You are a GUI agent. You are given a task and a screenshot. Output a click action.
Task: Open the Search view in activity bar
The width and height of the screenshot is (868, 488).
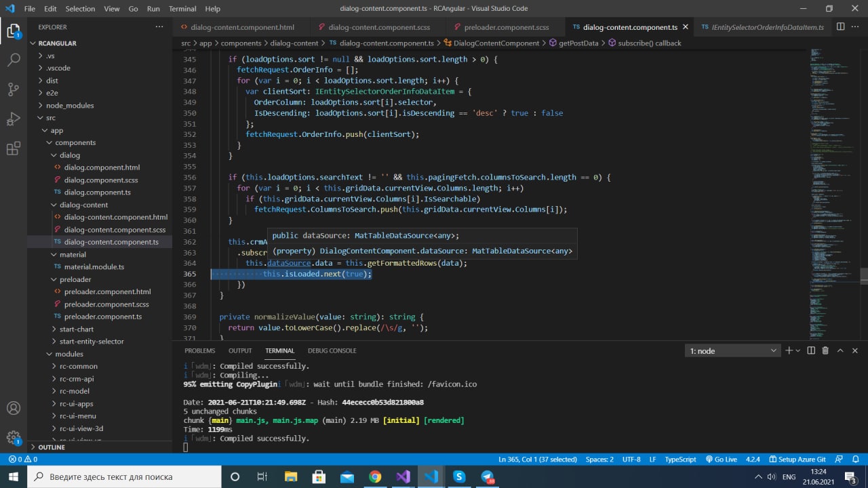tap(14, 60)
